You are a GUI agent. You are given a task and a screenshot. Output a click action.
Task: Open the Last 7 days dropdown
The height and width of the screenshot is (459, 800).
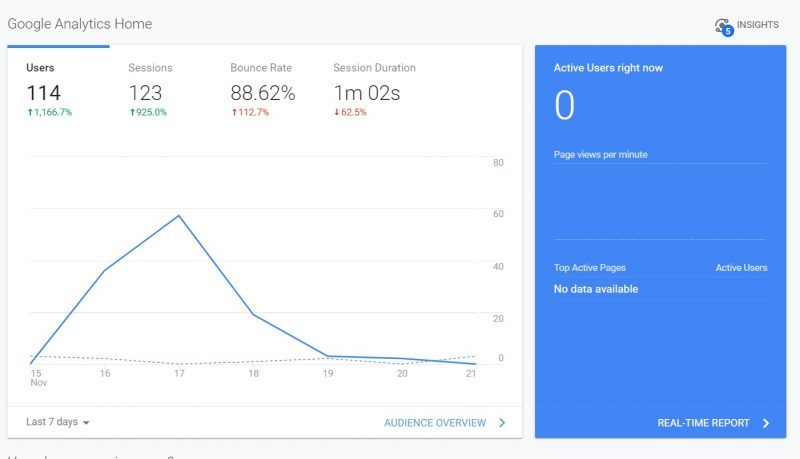tap(58, 422)
